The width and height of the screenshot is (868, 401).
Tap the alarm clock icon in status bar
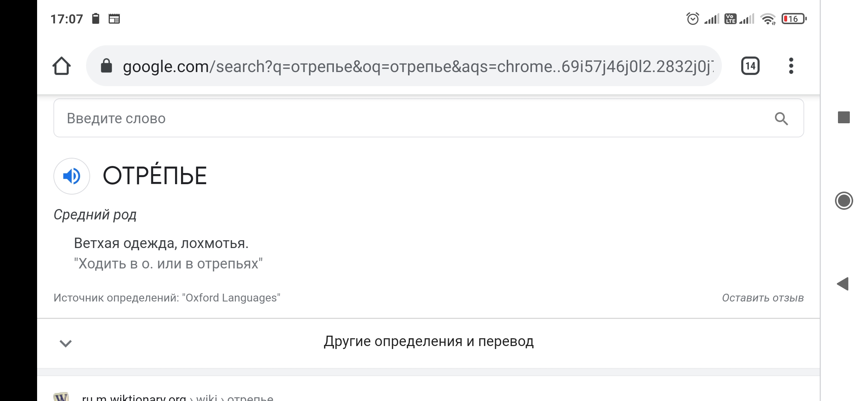pyautogui.click(x=693, y=19)
